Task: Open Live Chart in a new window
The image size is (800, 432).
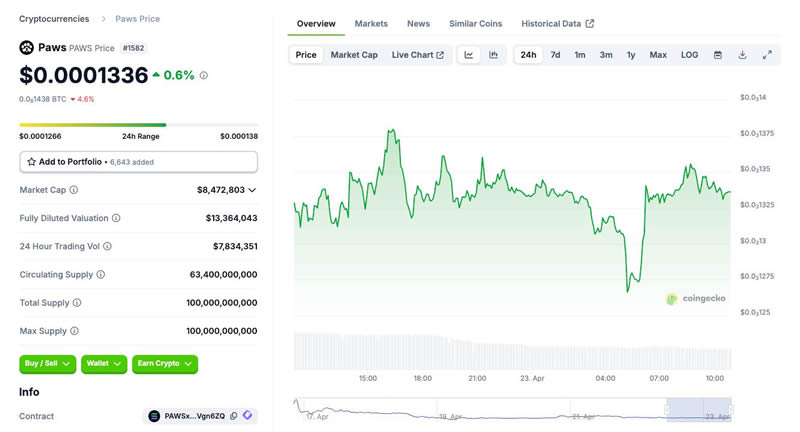Action: coord(417,55)
